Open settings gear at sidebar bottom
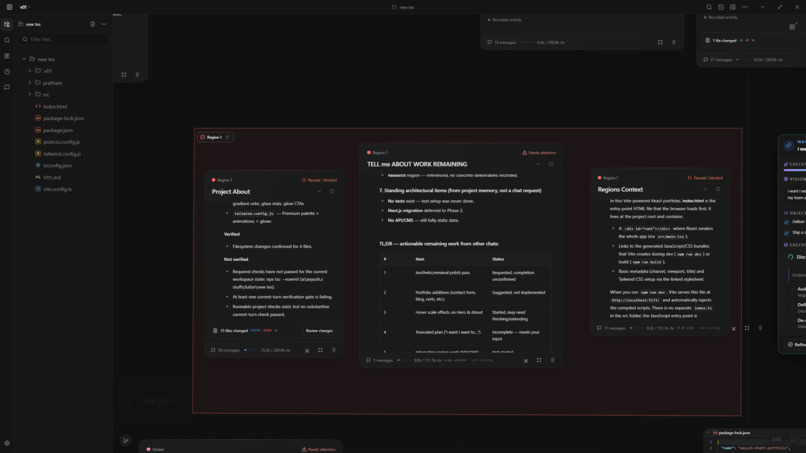806x453 pixels. tap(7, 443)
